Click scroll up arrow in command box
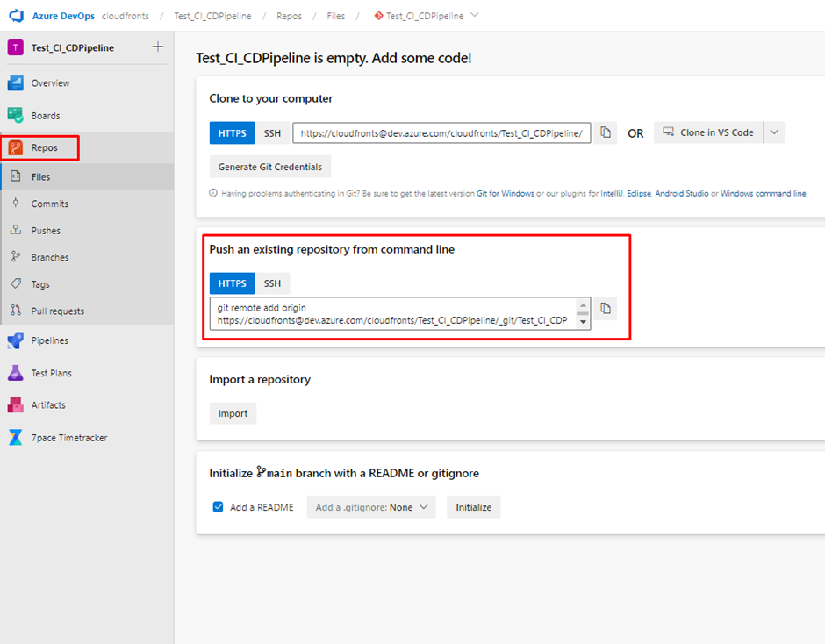Screen dimensions: 825x644 583,305
